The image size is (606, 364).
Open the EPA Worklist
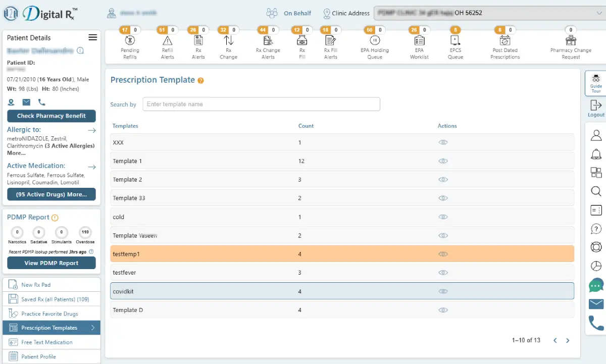coord(419,44)
